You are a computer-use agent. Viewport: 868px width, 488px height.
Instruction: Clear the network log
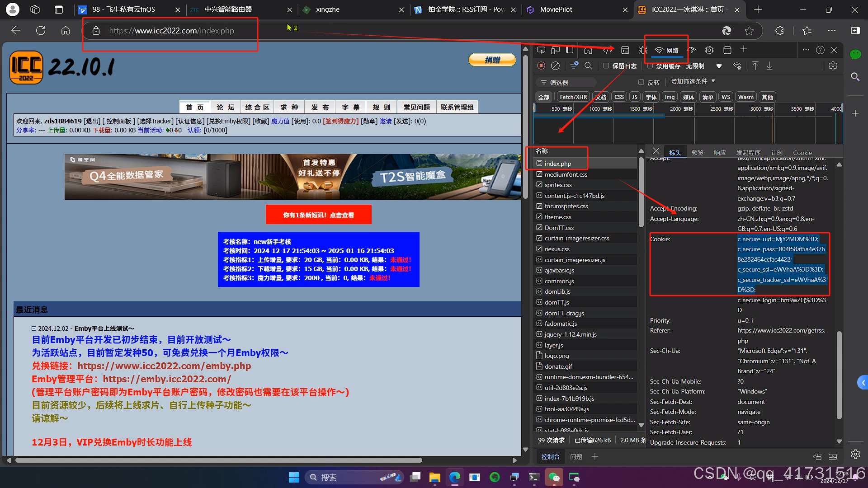click(x=555, y=66)
